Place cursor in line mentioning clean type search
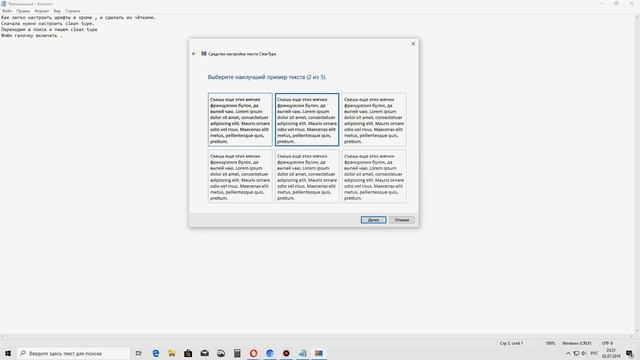Screen dimensions: 640x360 click(x=49, y=29)
